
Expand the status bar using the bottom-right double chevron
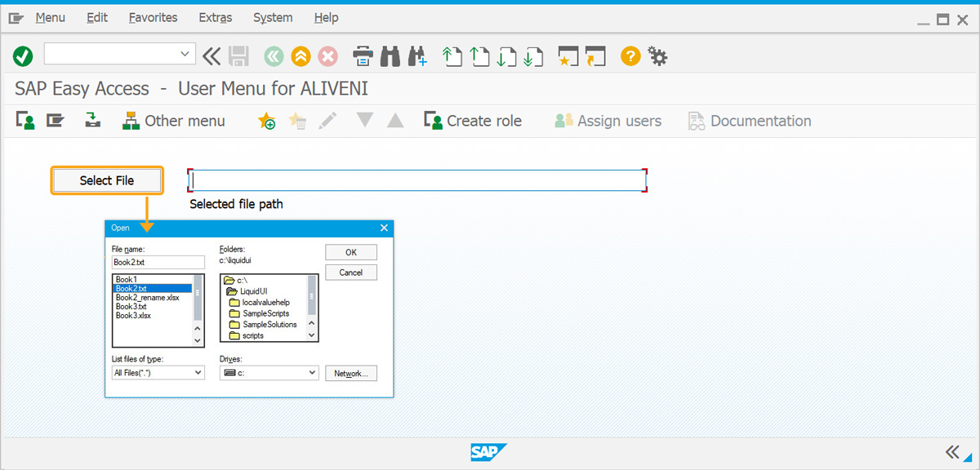[952, 452]
